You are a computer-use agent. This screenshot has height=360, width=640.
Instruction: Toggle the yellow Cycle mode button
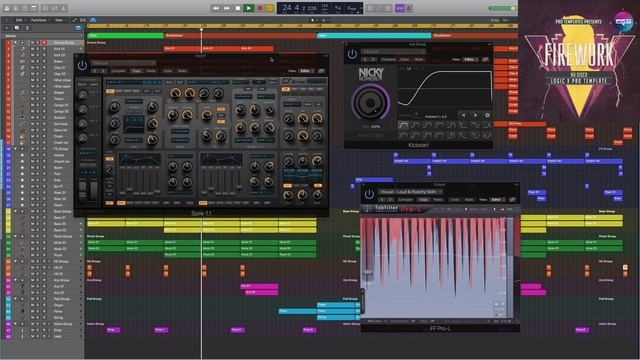[x=269, y=8]
